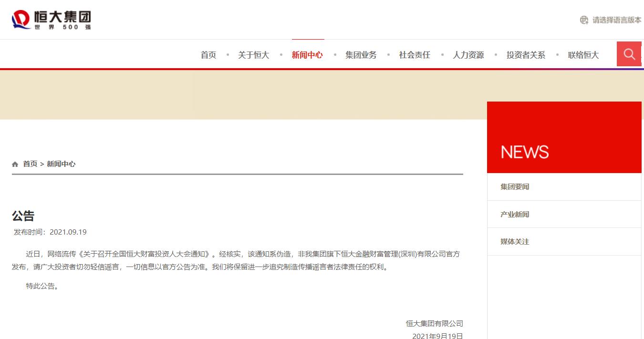Open the red search magnifier button
This screenshot has height=339, width=644.
pyautogui.click(x=629, y=54)
